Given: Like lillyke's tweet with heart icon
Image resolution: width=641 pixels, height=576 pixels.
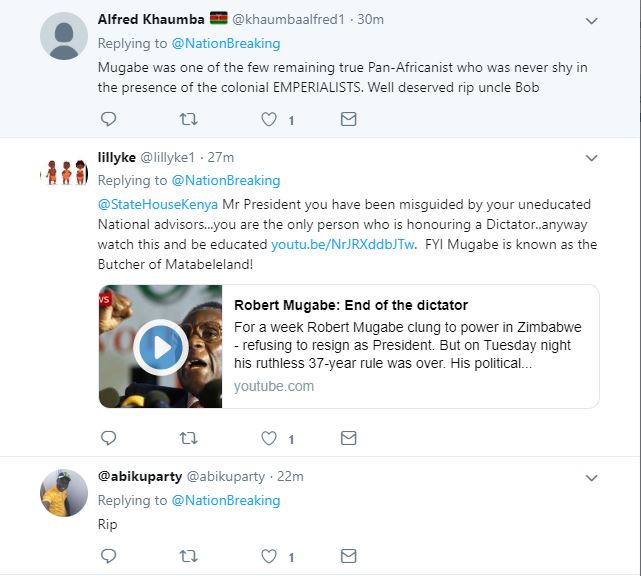Looking at the screenshot, I should pos(268,438).
